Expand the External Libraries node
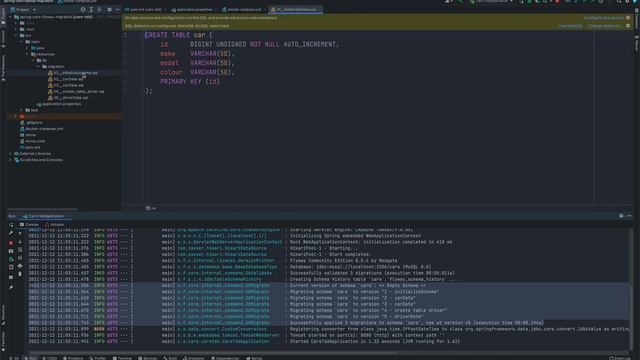The width and height of the screenshot is (640, 360). [x=10, y=153]
